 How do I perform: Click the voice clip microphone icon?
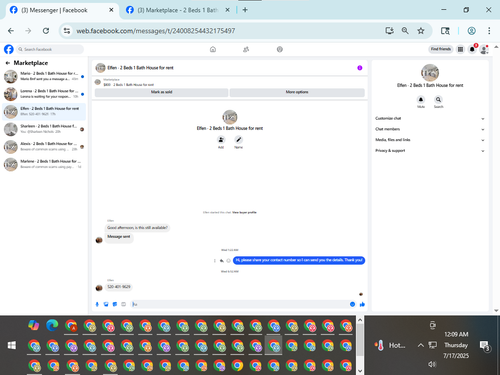(x=97, y=304)
